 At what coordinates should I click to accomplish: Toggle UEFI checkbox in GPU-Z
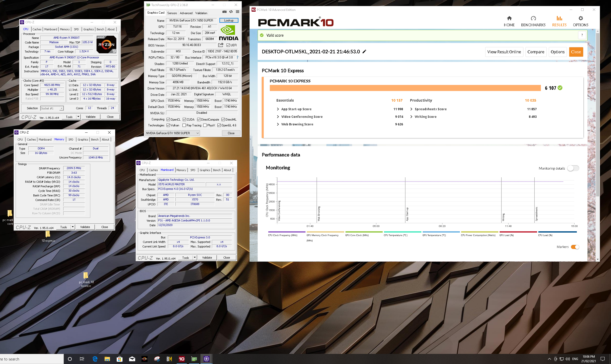pyautogui.click(x=228, y=45)
